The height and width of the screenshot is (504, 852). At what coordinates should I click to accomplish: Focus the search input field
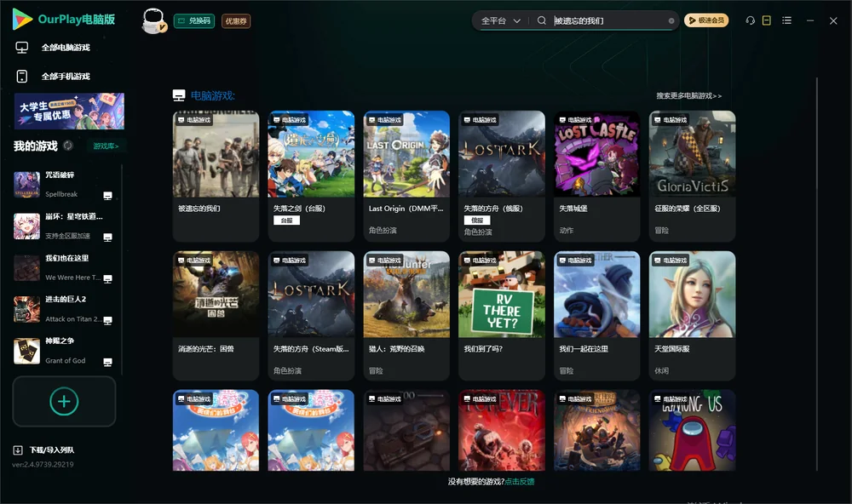click(x=608, y=20)
